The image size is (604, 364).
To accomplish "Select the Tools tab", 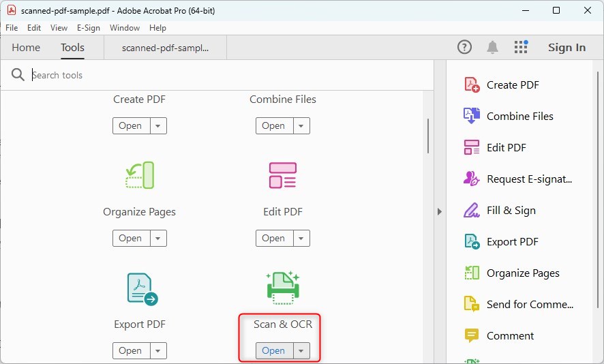I will pos(72,48).
